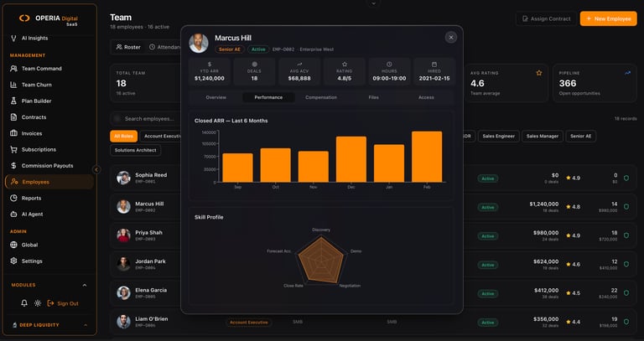
Task: Select the Sales Engineer role filter
Action: 499,137
